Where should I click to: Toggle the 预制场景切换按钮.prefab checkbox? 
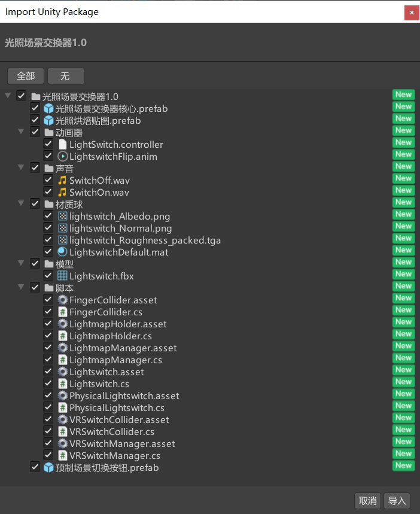[35, 467]
